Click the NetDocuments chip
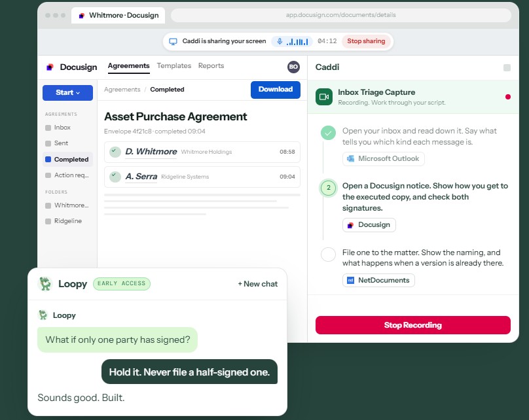 (378, 280)
